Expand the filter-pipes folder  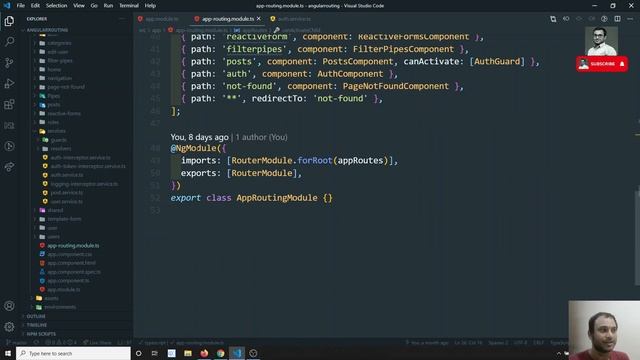[x=60, y=60]
